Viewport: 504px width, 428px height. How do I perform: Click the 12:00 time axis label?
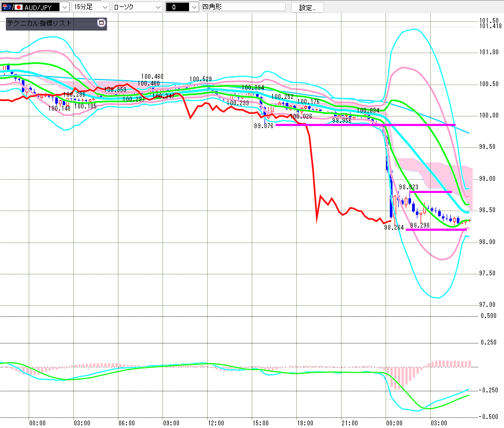(x=216, y=423)
